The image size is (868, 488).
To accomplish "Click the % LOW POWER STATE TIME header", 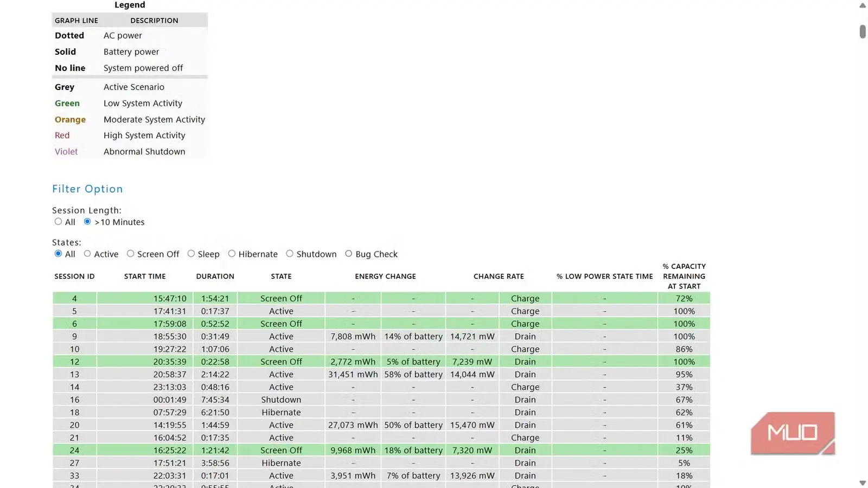I will tap(605, 277).
